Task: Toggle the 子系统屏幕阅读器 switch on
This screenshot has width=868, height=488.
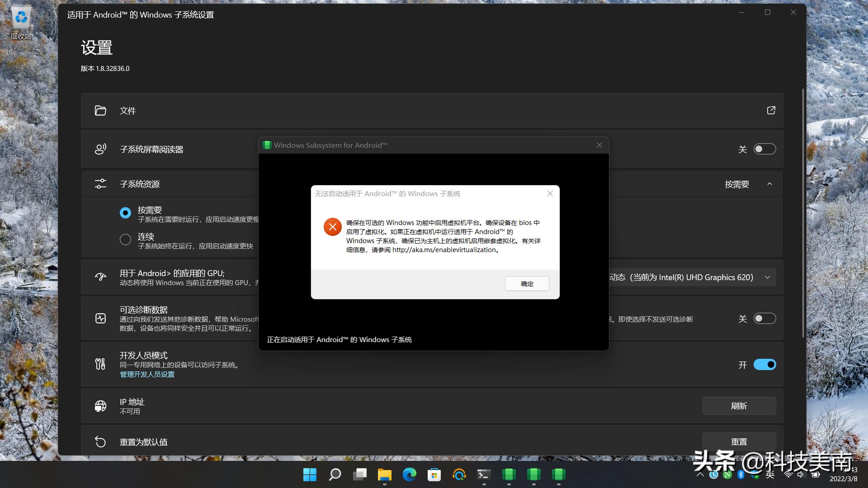Action: pos(764,149)
